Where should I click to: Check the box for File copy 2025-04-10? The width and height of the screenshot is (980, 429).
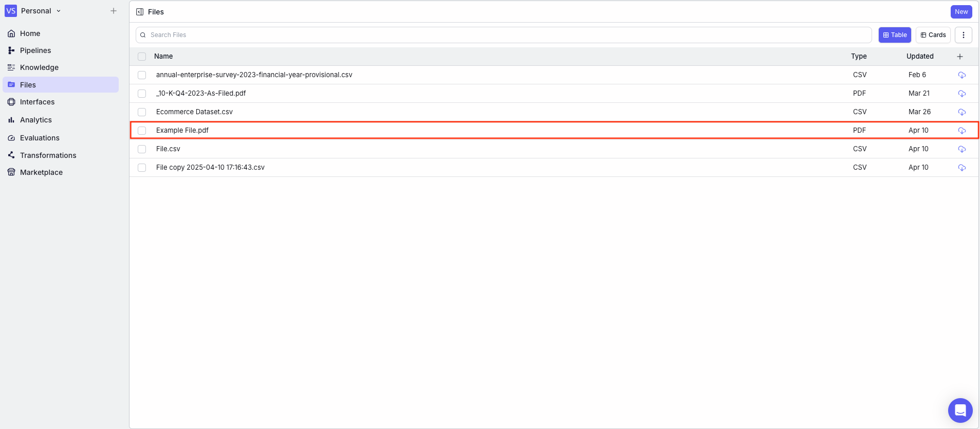click(142, 168)
